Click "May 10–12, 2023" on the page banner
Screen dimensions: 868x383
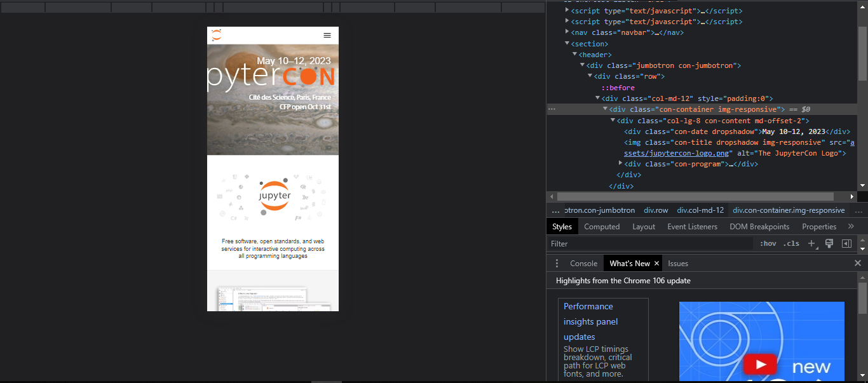pos(294,61)
